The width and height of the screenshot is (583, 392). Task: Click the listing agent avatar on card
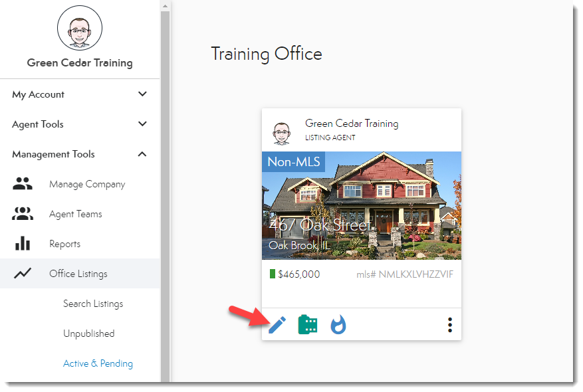click(x=281, y=134)
